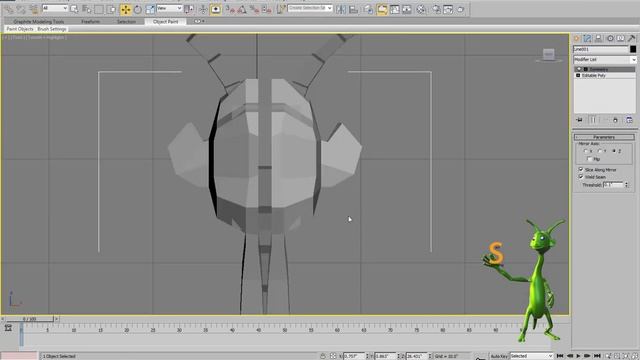Open the Brush Settings panel
The width and height of the screenshot is (640, 360).
coord(52,29)
